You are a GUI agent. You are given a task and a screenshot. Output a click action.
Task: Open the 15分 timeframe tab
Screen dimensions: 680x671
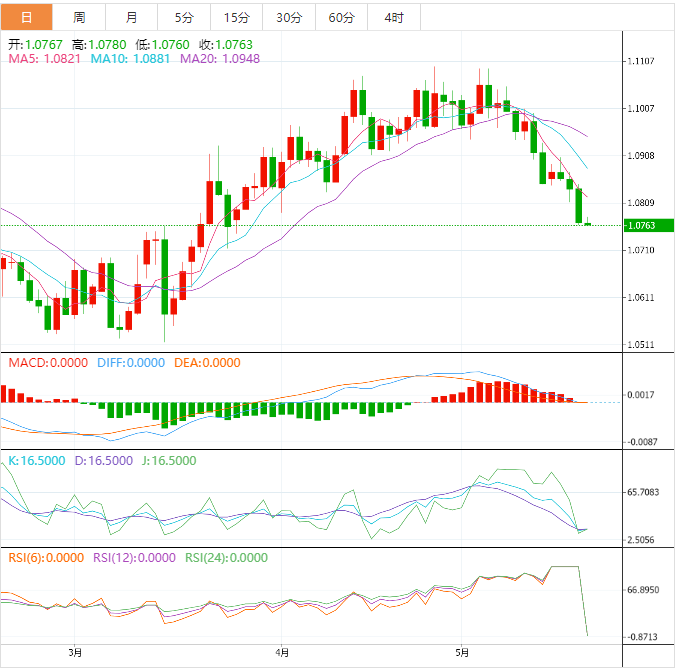click(237, 17)
